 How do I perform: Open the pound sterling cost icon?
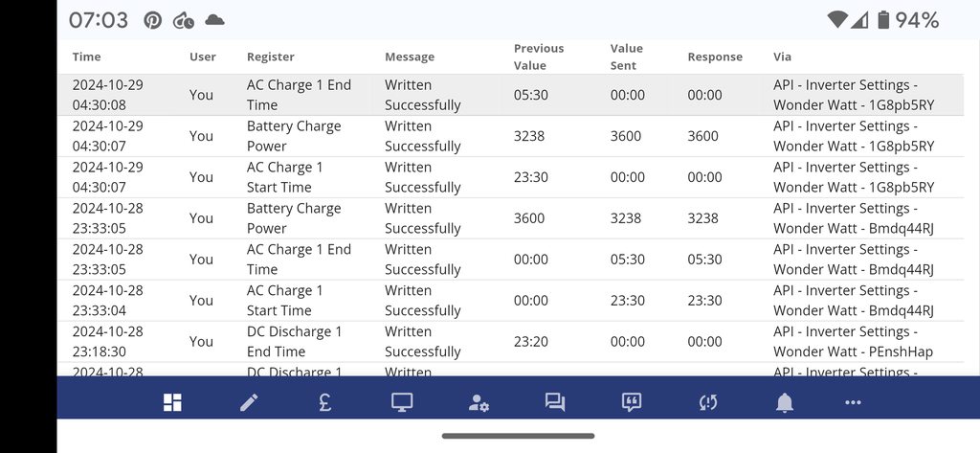coord(325,403)
